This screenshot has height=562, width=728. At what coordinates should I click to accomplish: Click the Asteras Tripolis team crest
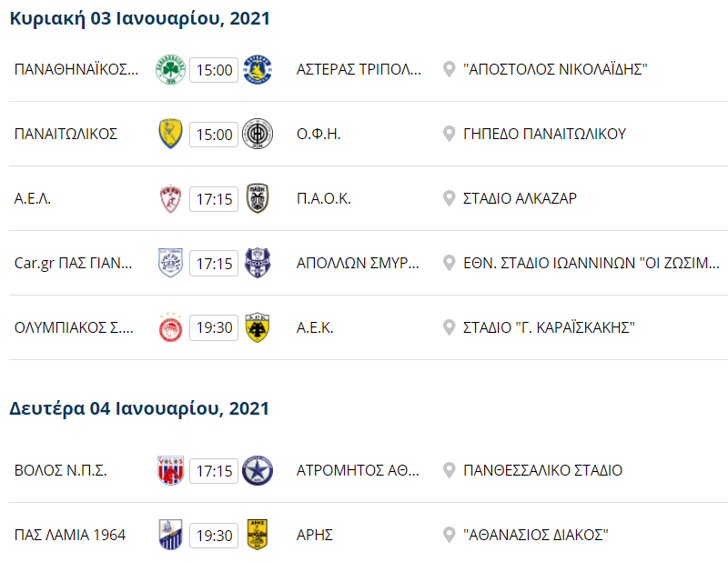point(258,70)
